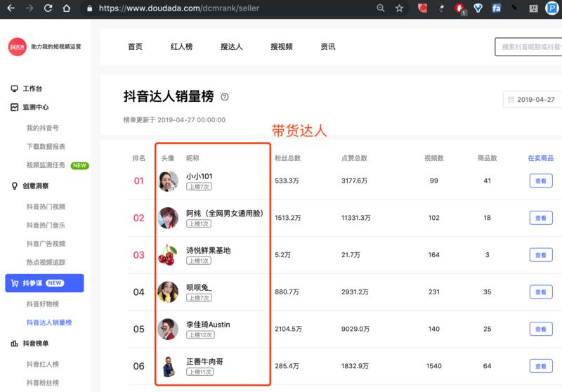Open 小小101 avatar thumbnail
Image resolution: width=562 pixels, height=392 pixels.
168,181
